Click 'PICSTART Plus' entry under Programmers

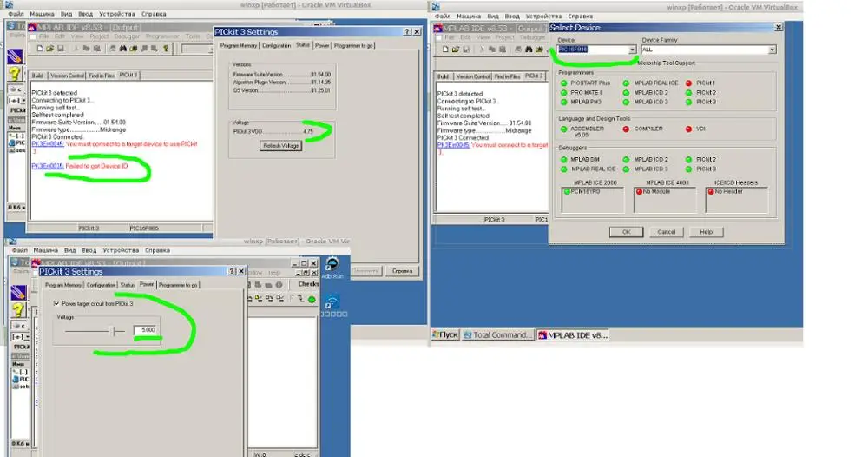[x=586, y=83]
